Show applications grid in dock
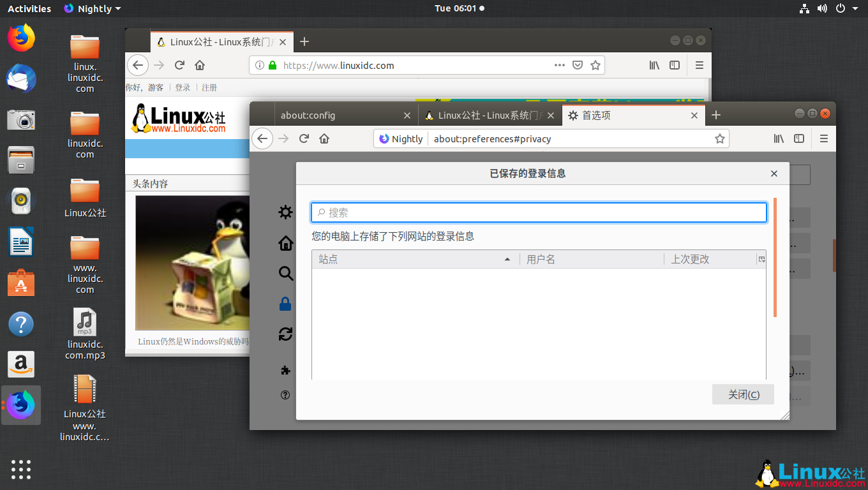868x490 pixels. 21,469
